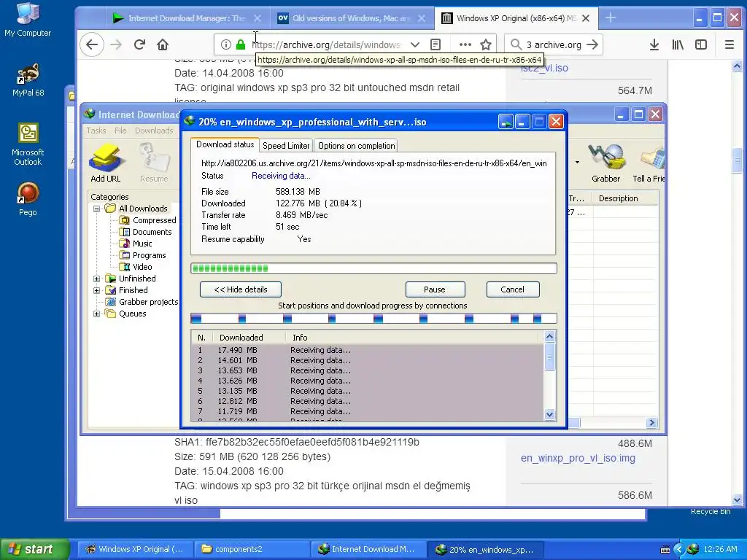Click the Hide details button
The width and height of the screenshot is (747, 560).
click(241, 289)
